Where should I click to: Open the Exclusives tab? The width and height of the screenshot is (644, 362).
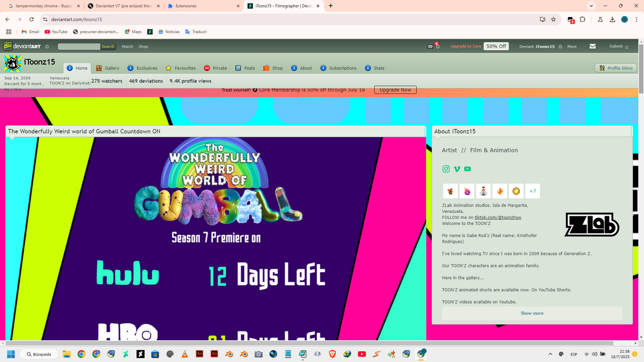click(142, 68)
